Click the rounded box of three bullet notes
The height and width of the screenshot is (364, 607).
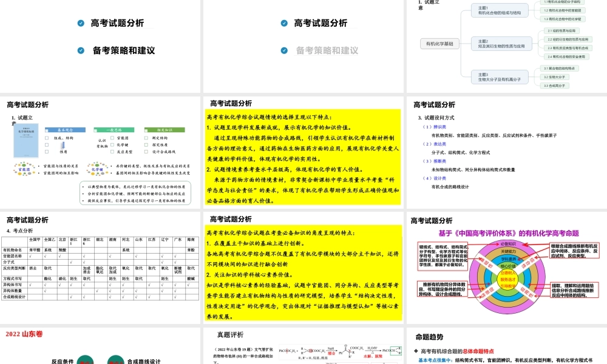coord(135,193)
